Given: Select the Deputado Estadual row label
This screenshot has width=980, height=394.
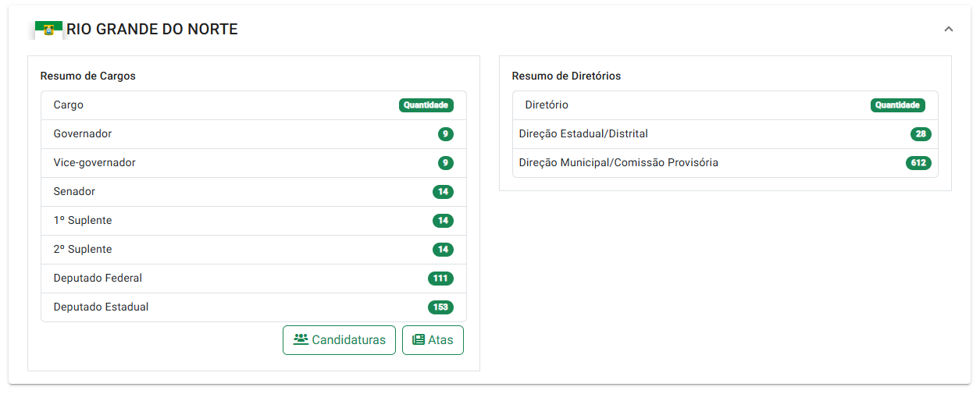Looking at the screenshot, I should point(101,307).
